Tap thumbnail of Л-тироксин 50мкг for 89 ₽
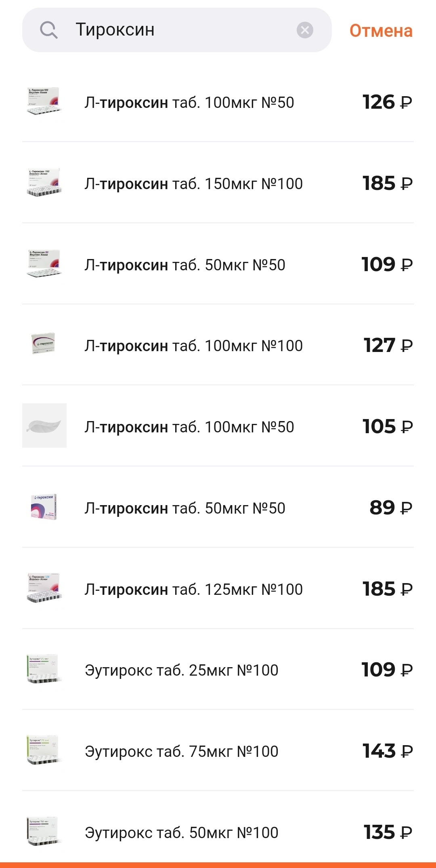This screenshot has height=868, width=436. click(x=44, y=507)
